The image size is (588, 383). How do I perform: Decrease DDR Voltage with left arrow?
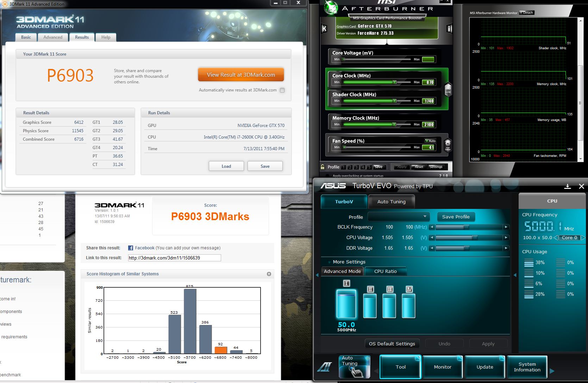pyautogui.click(x=432, y=248)
